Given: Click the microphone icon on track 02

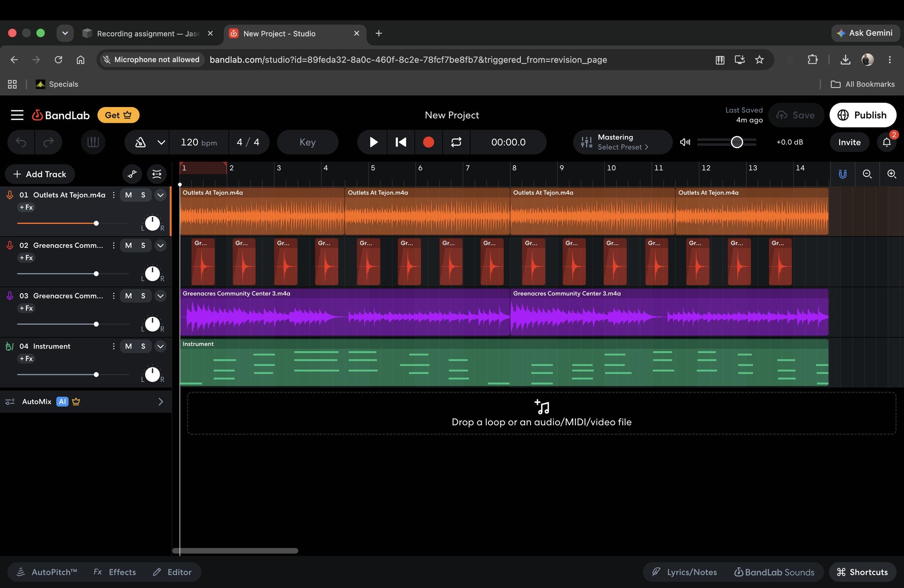Looking at the screenshot, I should [10, 246].
